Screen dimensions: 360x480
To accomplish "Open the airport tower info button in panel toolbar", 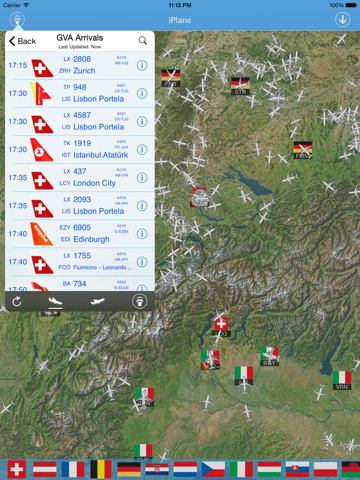I will click(x=140, y=301).
